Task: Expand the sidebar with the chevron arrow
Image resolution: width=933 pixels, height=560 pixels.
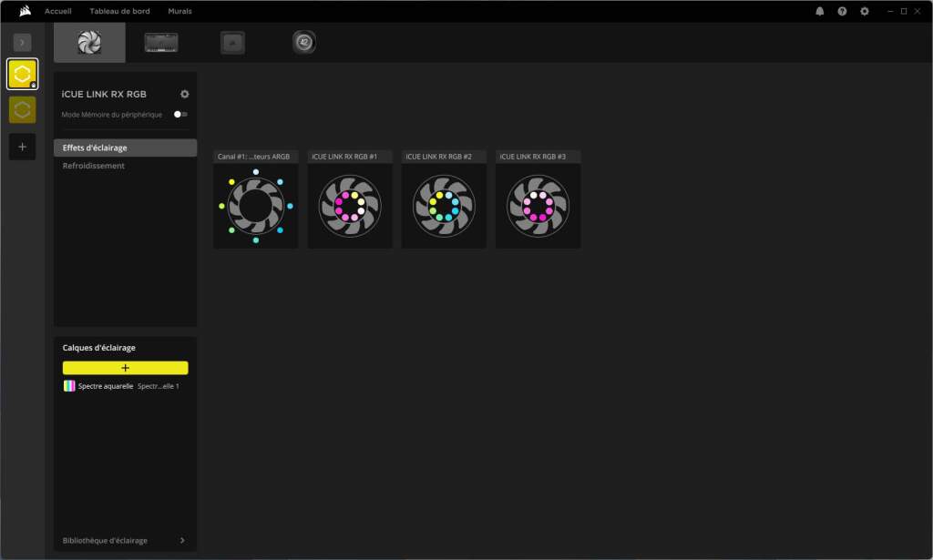Action: [x=22, y=42]
